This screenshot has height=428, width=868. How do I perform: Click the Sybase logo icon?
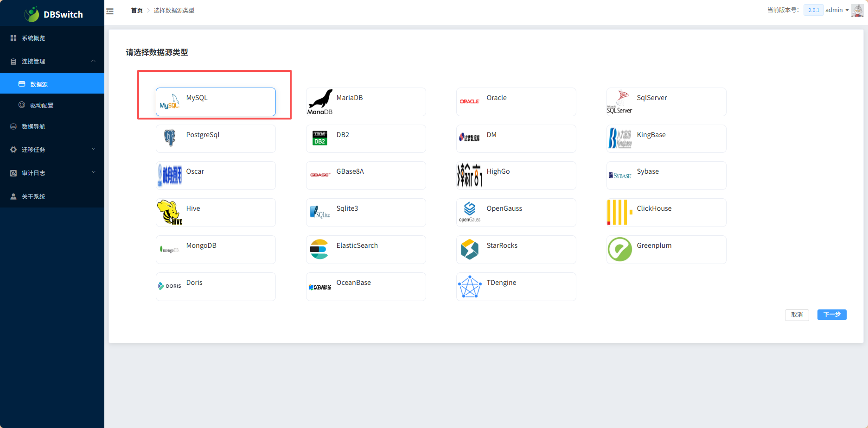pyautogui.click(x=620, y=175)
